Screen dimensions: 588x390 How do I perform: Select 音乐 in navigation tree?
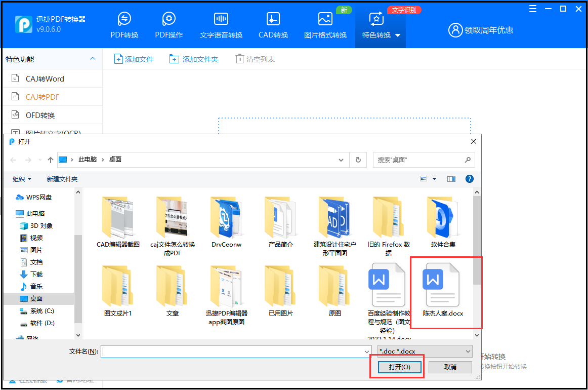(32, 286)
